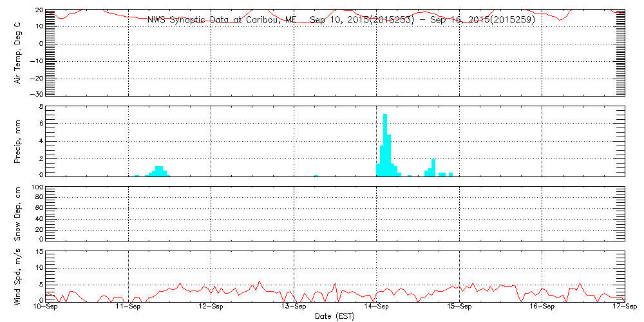This screenshot has width=644, height=322.
Task: Select the 11-Sep date label on x-axis
Action: coord(129,307)
